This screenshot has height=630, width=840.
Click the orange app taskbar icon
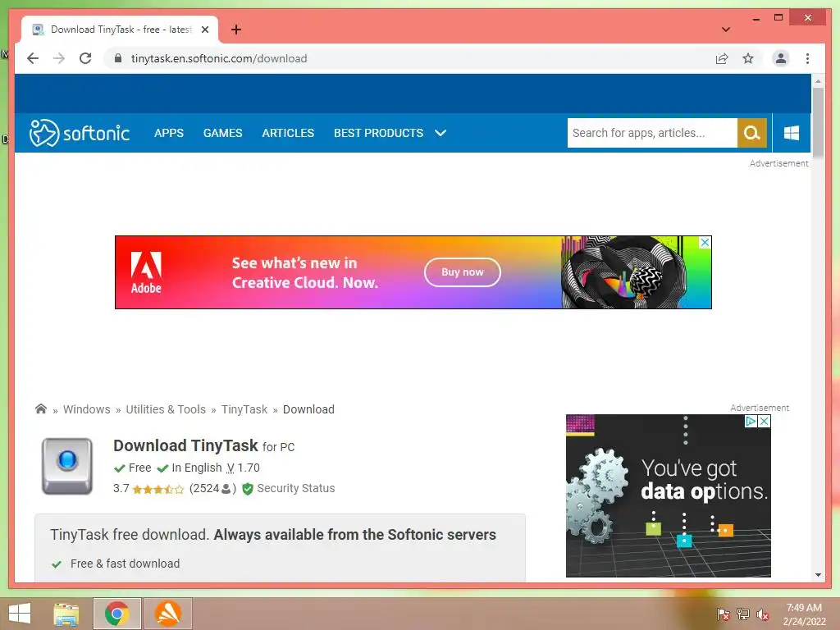(x=167, y=614)
